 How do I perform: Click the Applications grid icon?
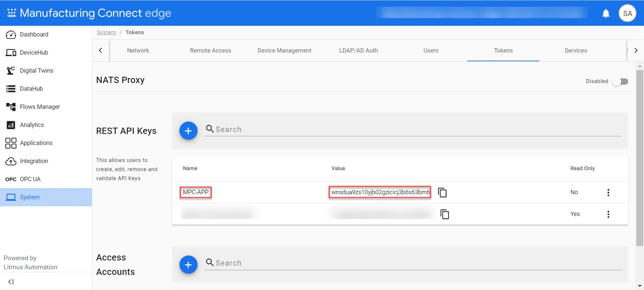pos(11,143)
